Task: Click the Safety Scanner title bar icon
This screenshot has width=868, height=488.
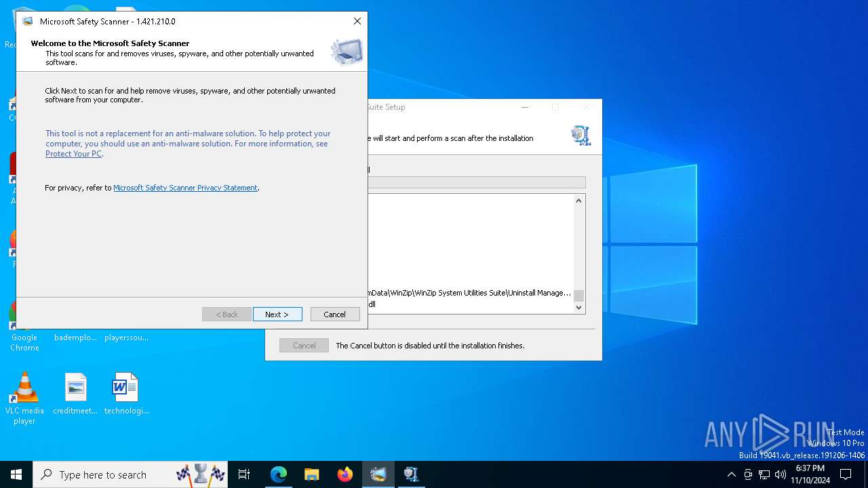Action: [x=28, y=21]
